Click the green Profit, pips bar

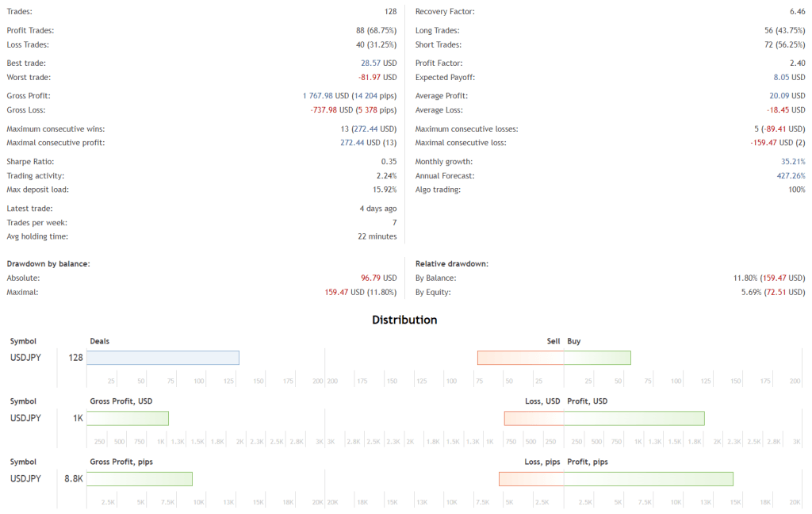click(x=649, y=478)
